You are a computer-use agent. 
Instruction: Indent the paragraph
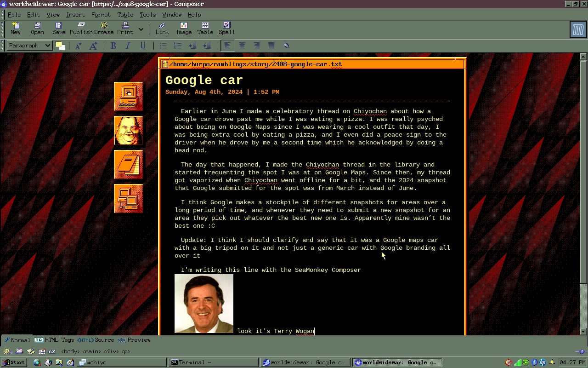[x=207, y=46]
